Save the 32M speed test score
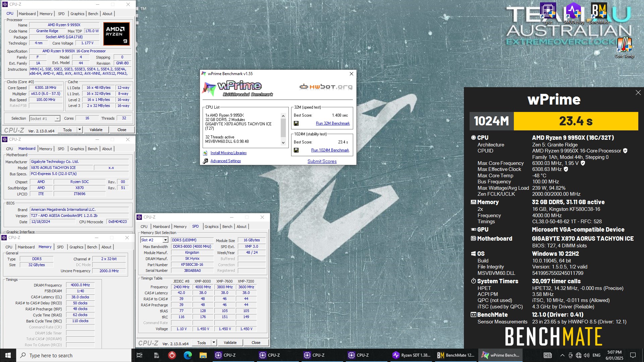644x362 pixels. (297, 123)
